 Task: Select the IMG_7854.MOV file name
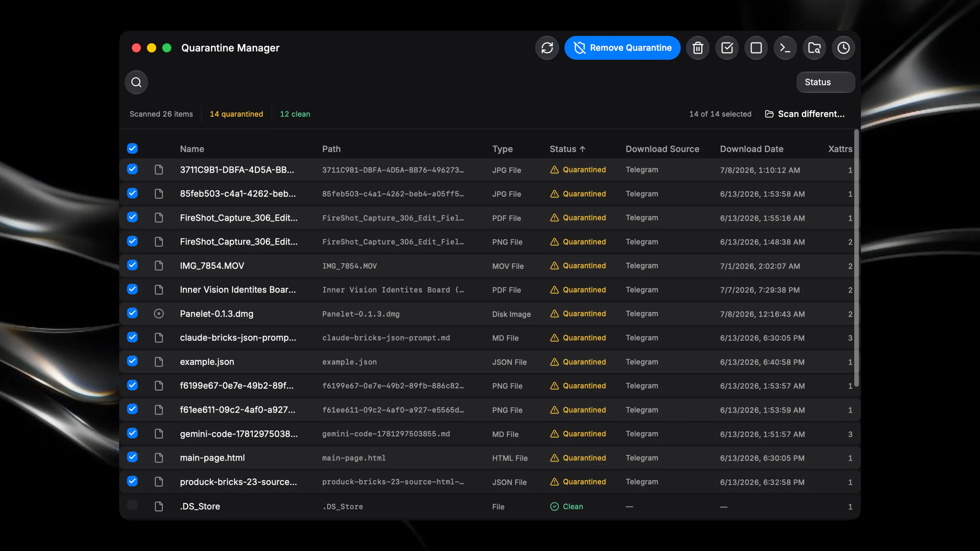point(212,266)
